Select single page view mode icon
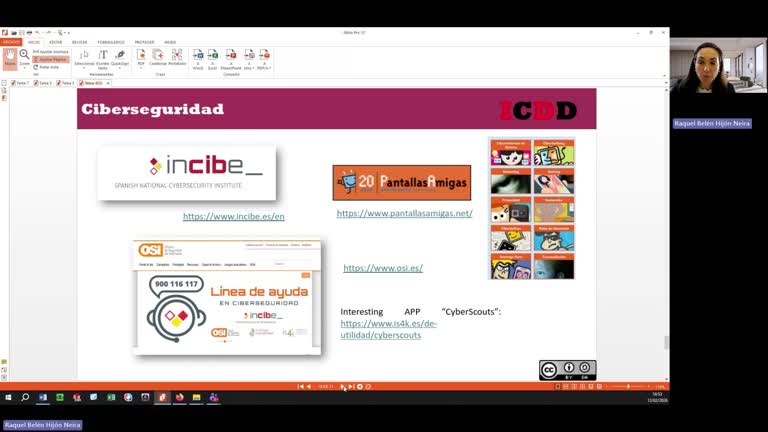Image resolution: width=768 pixels, height=432 pixels. 557,386
